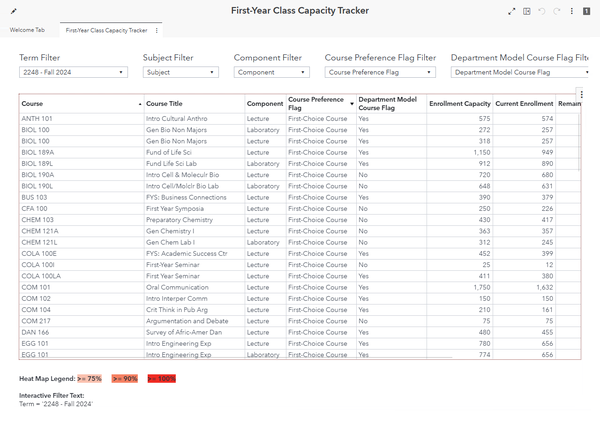Viewport: 600px width, 424px height.
Task: Sort by Current Enrollment column header
Action: click(x=524, y=104)
